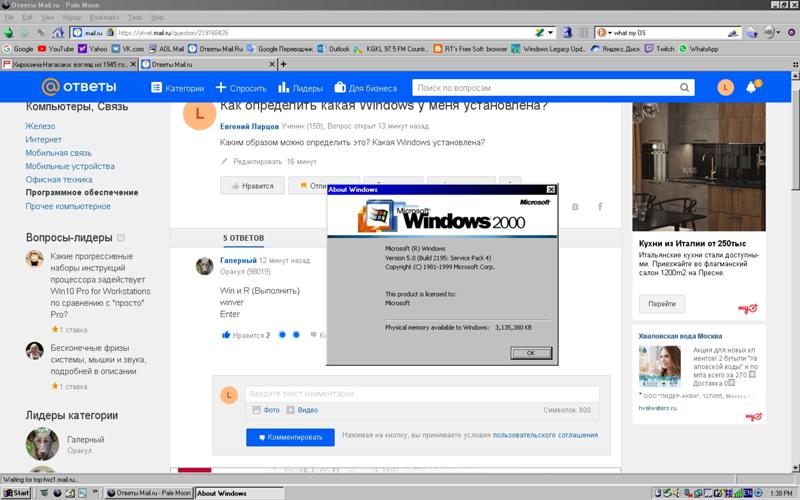
Task: Switch to About Windows taskbar button
Action: point(239,493)
